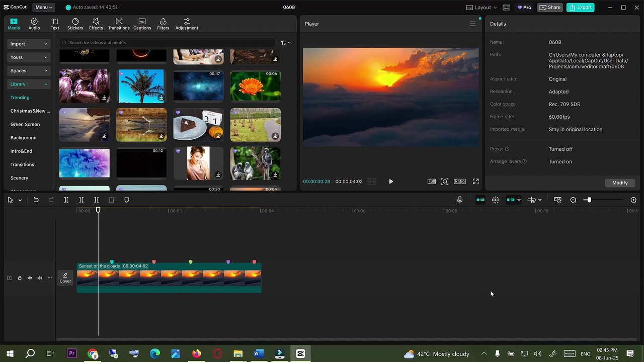
Task: Select the Green Screen category
Action: [25, 124]
